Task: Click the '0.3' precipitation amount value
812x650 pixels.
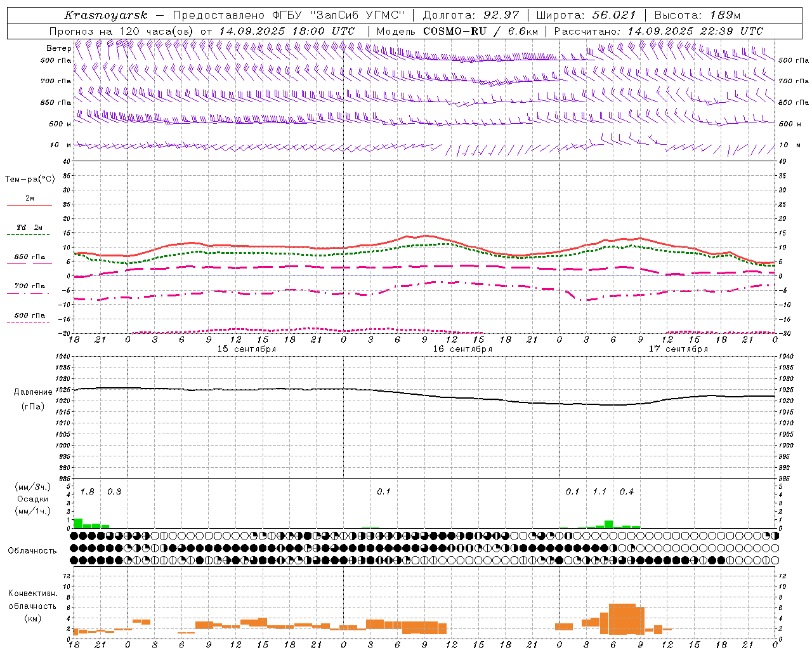Action: 114,492
